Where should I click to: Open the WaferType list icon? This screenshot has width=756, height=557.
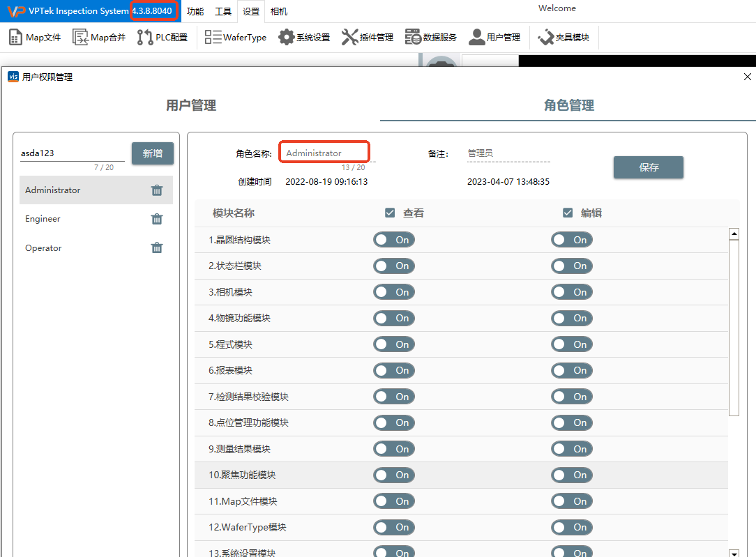point(213,37)
